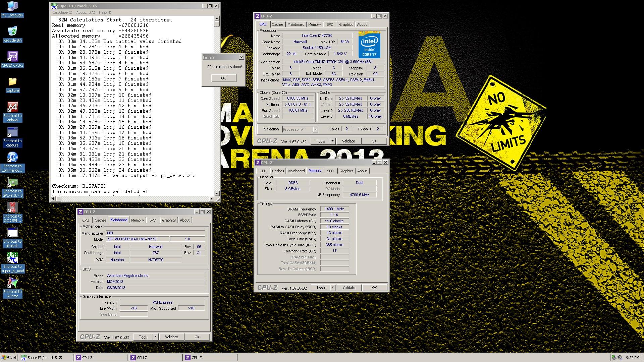Open Shortcut to OCX SPI icon
644x362 pixels.
[12, 212]
